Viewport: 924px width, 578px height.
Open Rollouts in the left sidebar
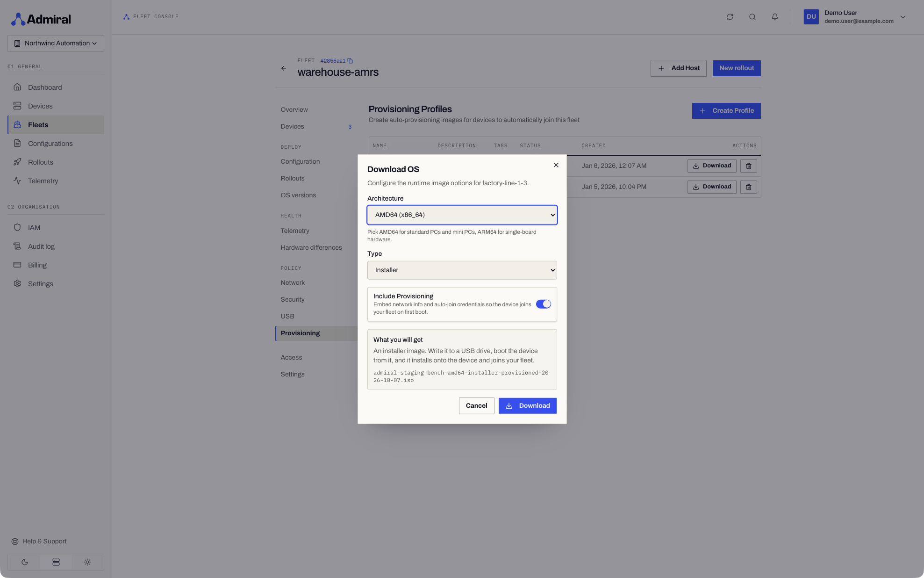click(x=56, y=162)
